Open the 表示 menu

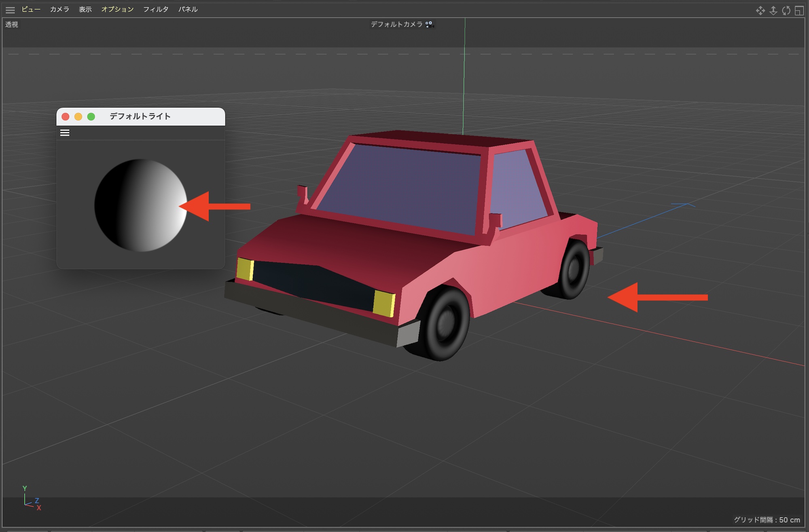[x=85, y=9]
